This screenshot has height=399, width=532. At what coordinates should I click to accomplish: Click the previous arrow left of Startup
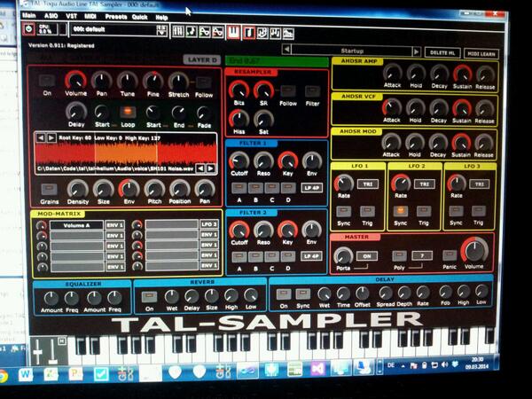pyautogui.click(x=286, y=50)
